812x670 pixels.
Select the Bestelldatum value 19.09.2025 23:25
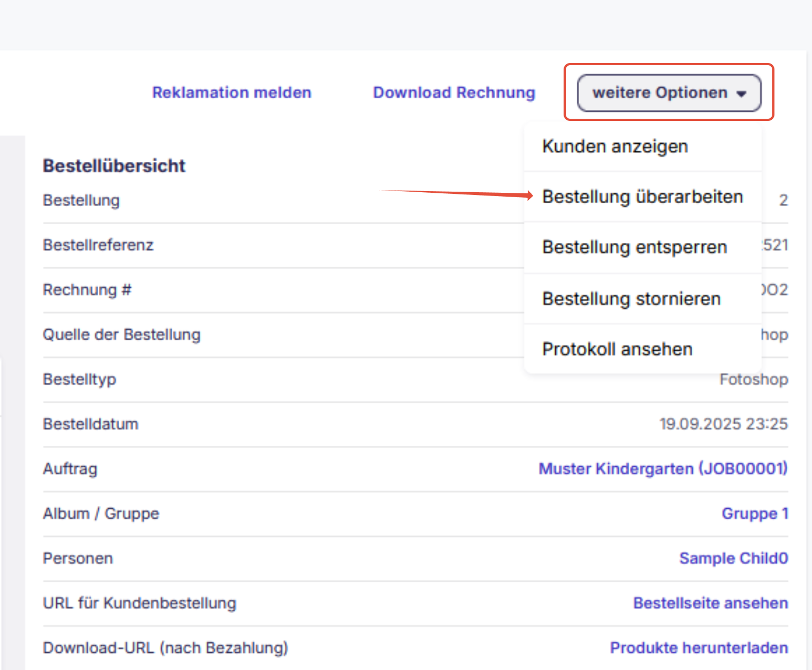(724, 424)
